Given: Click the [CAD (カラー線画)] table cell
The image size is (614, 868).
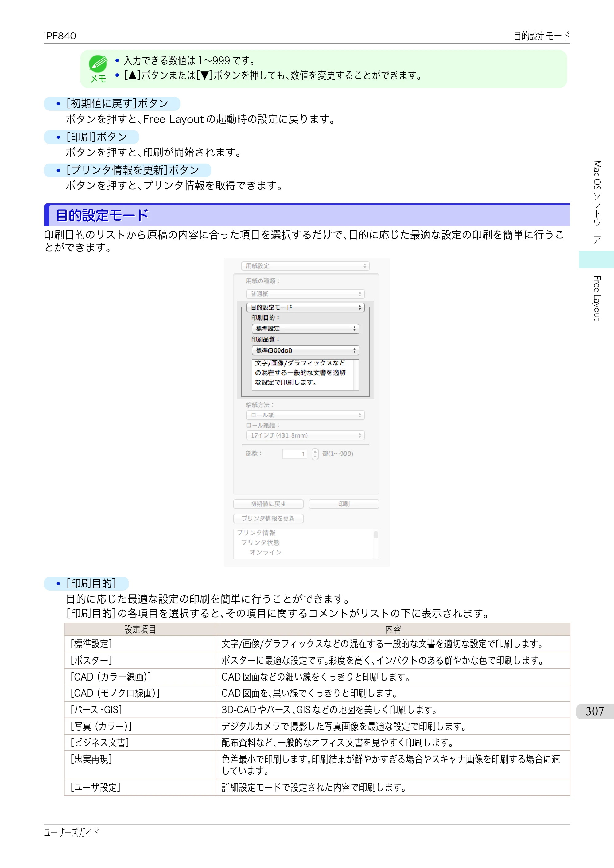Looking at the screenshot, I should click(x=140, y=677).
